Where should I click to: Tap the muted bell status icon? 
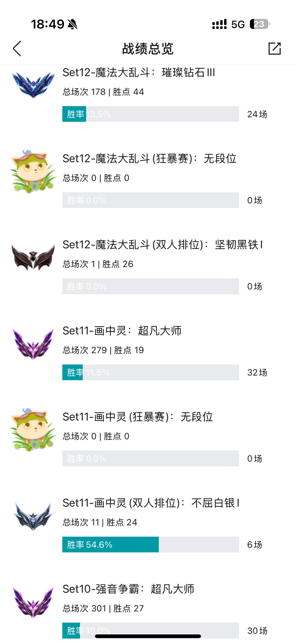point(72,24)
